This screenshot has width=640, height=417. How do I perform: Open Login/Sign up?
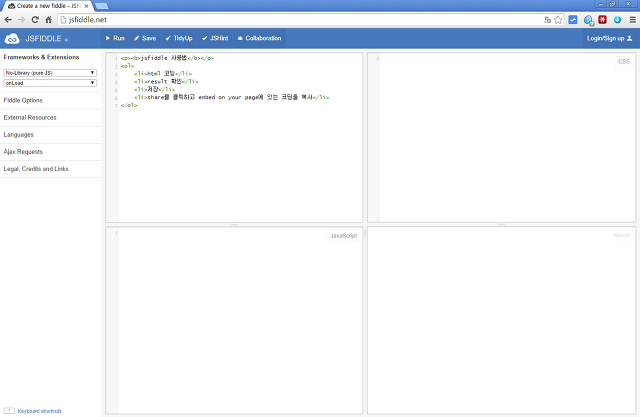[x=609, y=38]
